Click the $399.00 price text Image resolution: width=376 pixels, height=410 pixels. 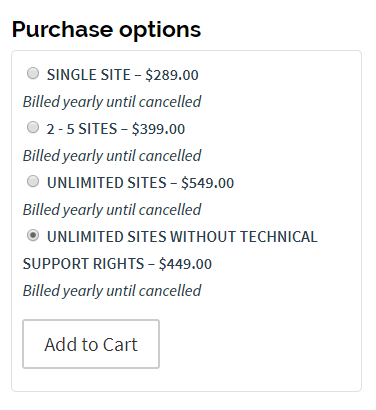click(158, 129)
